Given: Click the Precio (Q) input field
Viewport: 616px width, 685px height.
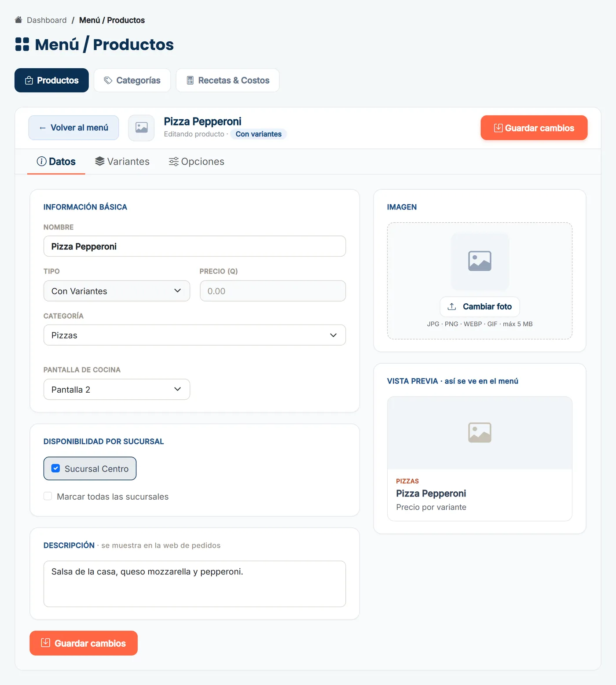Looking at the screenshot, I should pyautogui.click(x=273, y=291).
